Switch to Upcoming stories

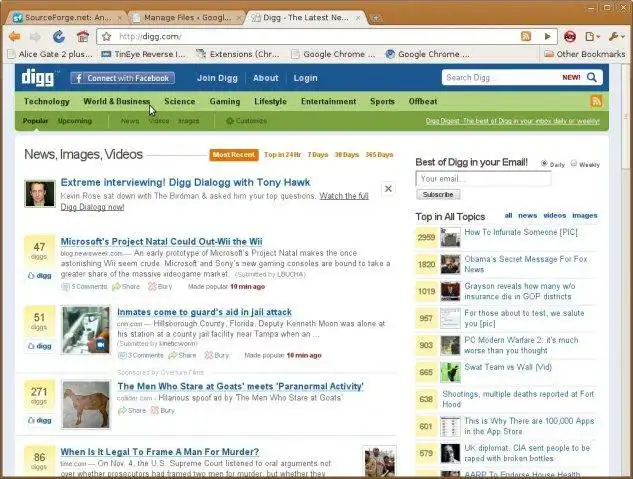click(x=75, y=121)
